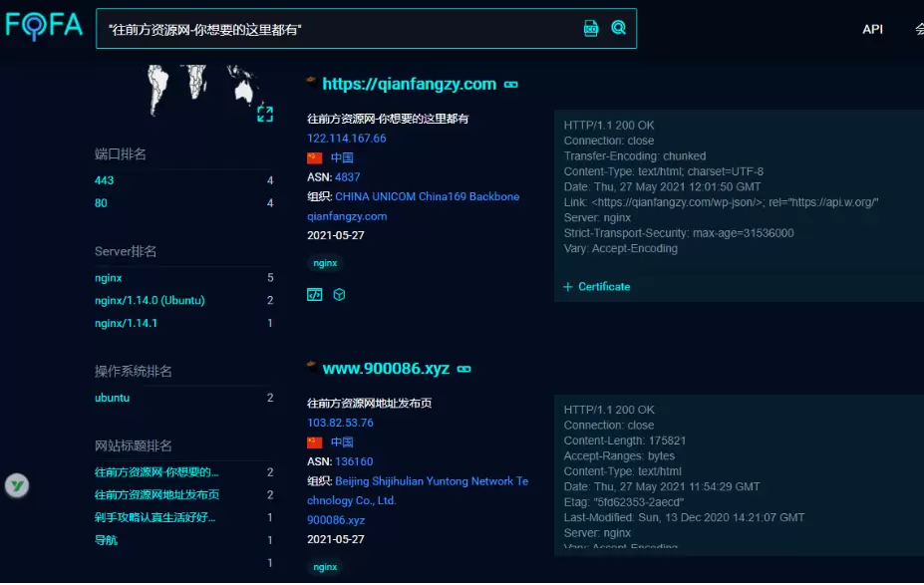Viewport: 924px width, 585px height.
Task: Open link icon next to www.900086.xyz
Action: [x=464, y=370]
